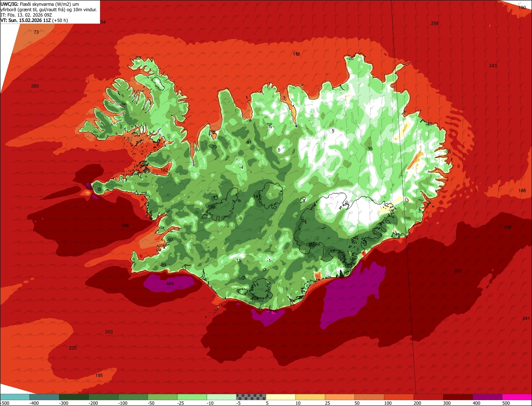Click the legend swatch between -25 and -10
The width and height of the screenshot is (532, 406).
192,397
